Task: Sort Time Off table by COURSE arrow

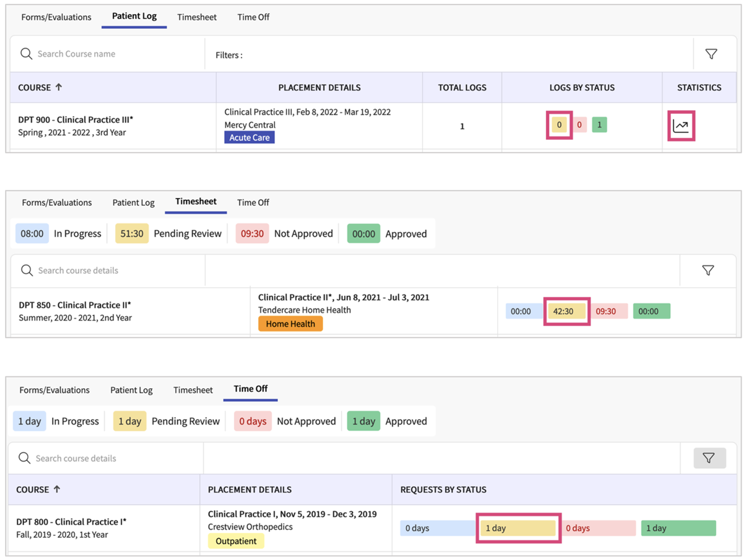Action: point(57,489)
